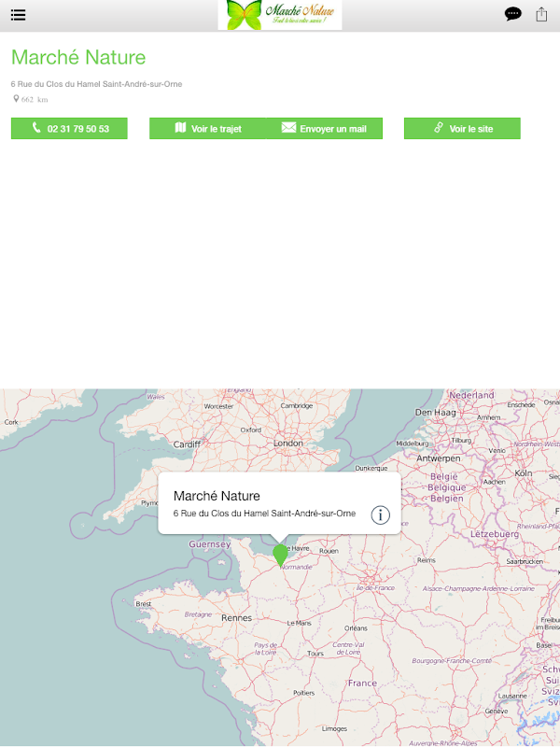Click the green map pin marker
Image resolution: width=560 pixels, height=747 pixels.
(x=281, y=556)
